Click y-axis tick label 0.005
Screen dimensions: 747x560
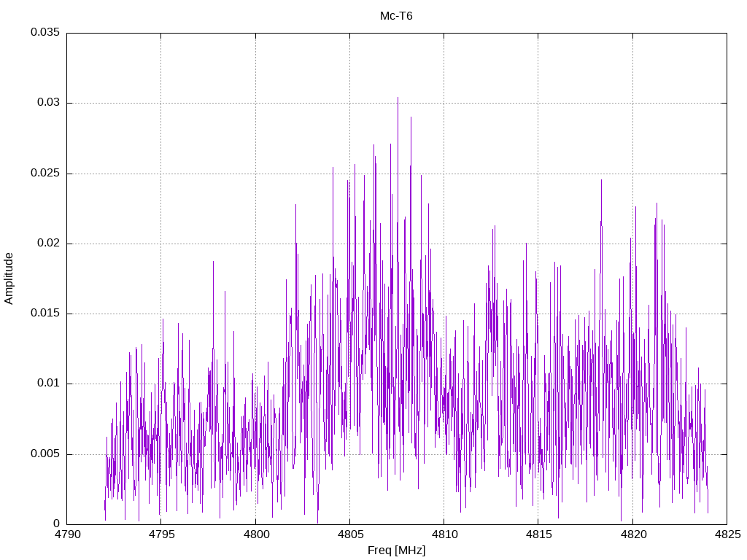pyautogui.click(x=45, y=454)
